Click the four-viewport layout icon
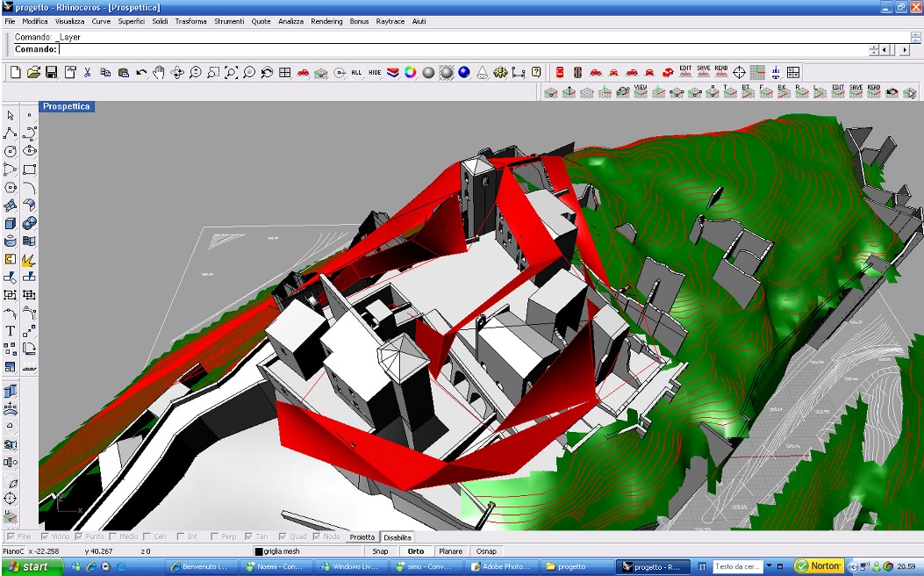This screenshot has width=924, height=576. 285,73
